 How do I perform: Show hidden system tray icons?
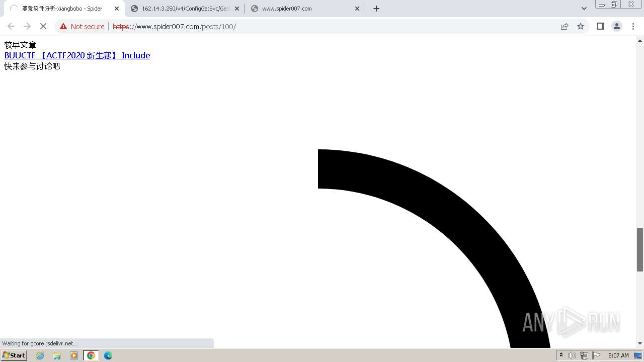[x=561, y=355]
